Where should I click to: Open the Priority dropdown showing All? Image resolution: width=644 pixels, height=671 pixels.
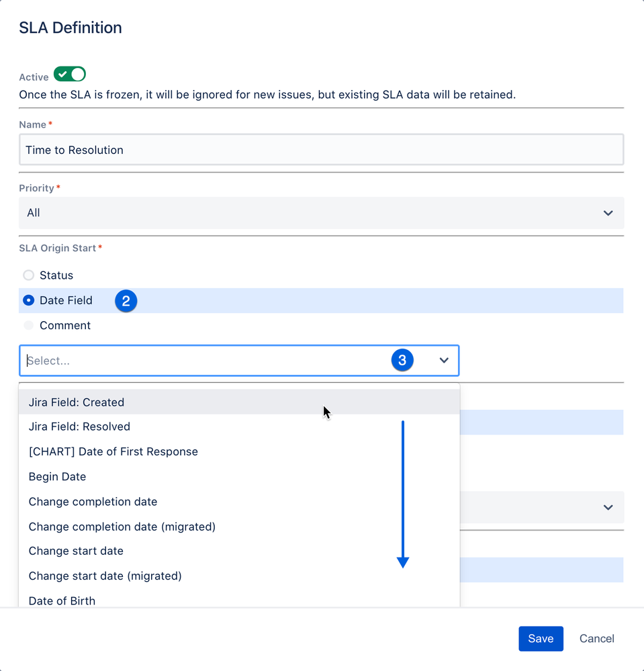point(321,213)
